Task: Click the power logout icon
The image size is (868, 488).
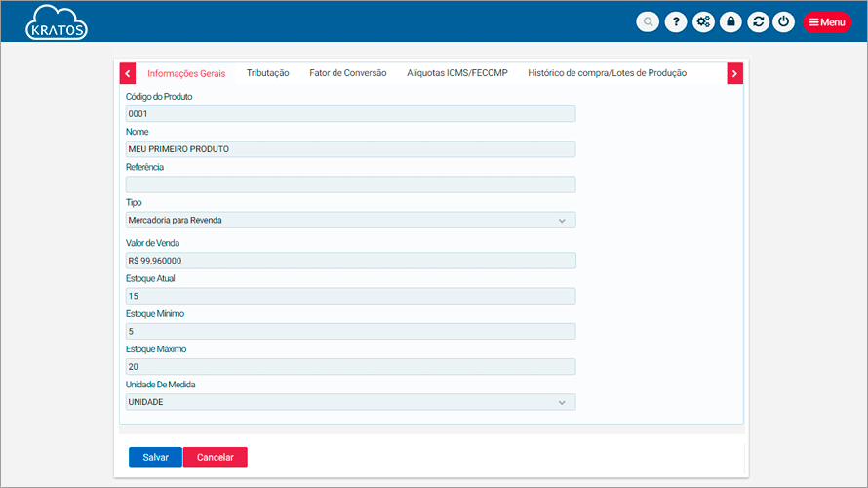Action: click(x=783, y=22)
